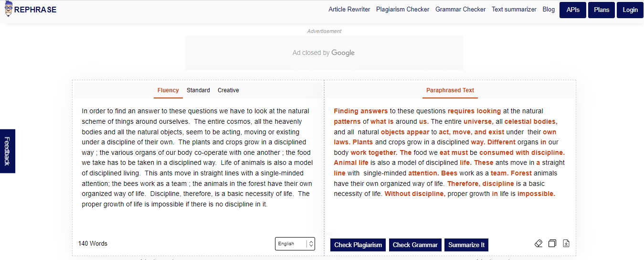The width and height of the screenshot is (644, 260).
Task: Click the Summarize It button
Action: pos(466,245)
